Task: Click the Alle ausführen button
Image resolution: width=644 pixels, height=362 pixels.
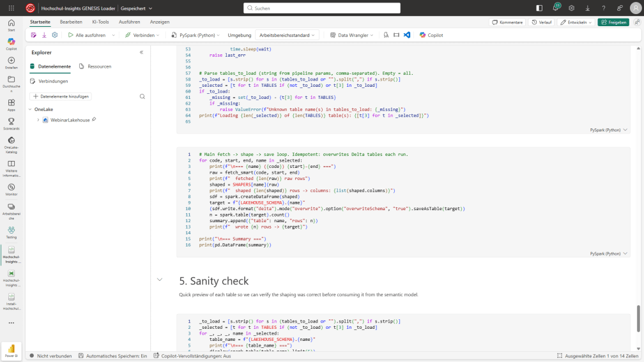Action: [87, 35]
